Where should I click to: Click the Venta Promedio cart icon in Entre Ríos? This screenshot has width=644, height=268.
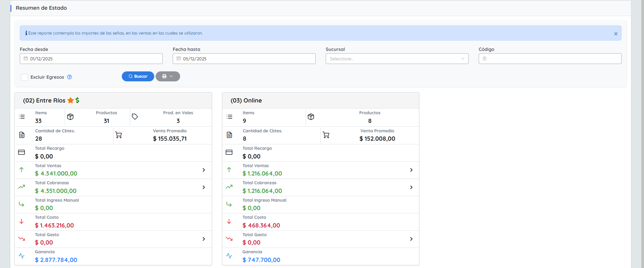(118, 135)
